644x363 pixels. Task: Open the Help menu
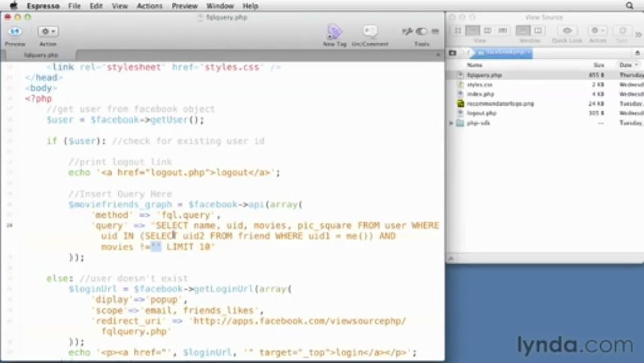click(250, 6)
